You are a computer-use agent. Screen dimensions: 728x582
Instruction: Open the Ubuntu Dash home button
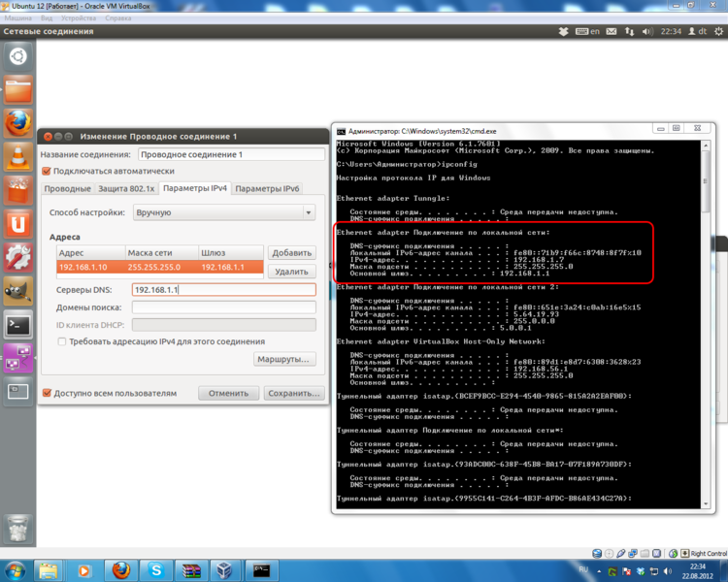click(x=17, y=56)
